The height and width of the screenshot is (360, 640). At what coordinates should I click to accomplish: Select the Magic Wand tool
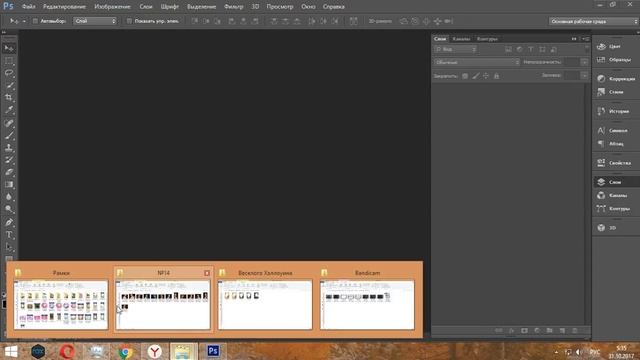pyautogui.click(x=9, y=85)
